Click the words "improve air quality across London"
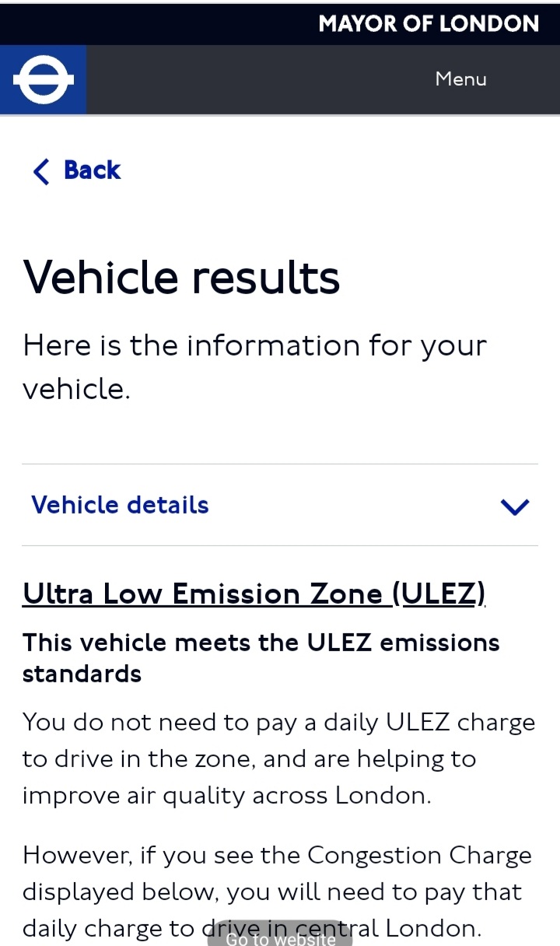560x946 pixels. [226, 796]
